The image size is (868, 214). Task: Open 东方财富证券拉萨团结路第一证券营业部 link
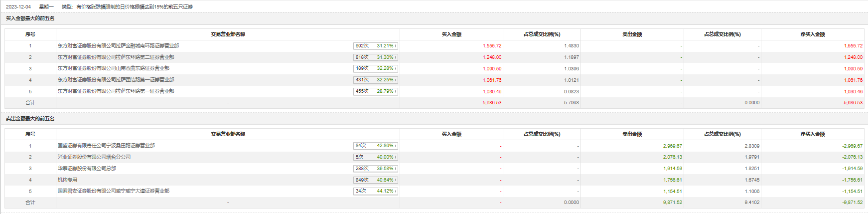(116, 80)
